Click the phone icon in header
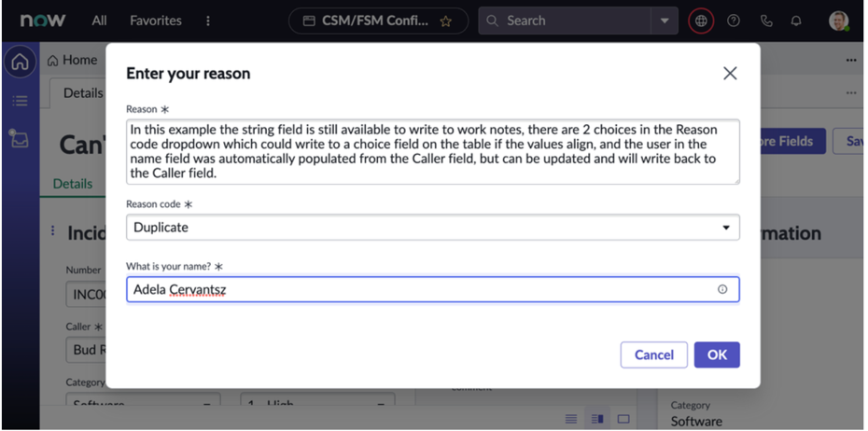The width and height of the screenshot is (868, 431). pyautogui.click(x=766, y=21)
